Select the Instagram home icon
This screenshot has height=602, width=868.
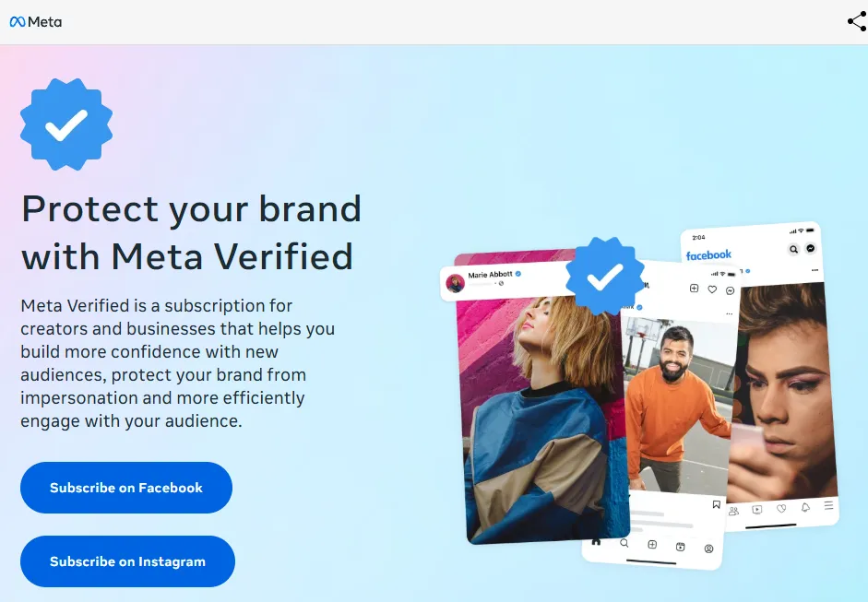594,543
